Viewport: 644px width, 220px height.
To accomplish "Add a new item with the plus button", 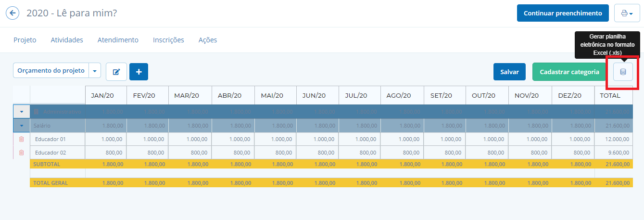I will point(139,72).
